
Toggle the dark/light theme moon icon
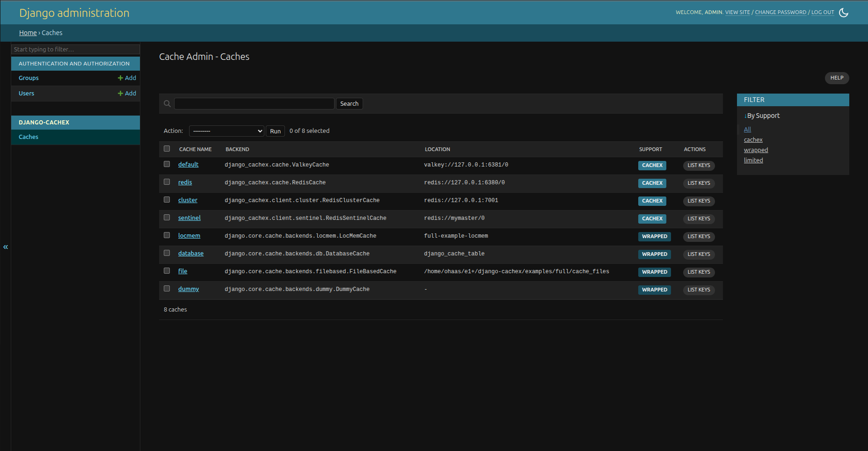[844, 13]
